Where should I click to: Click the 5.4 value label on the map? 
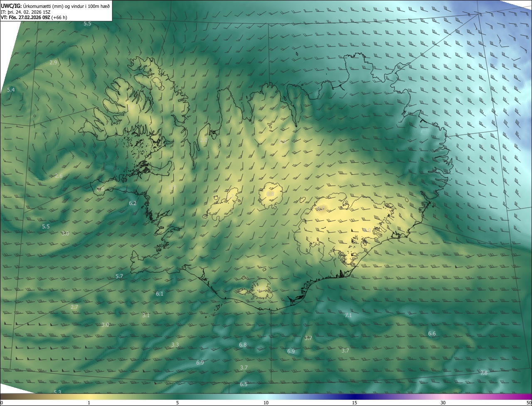coord(11,90)
